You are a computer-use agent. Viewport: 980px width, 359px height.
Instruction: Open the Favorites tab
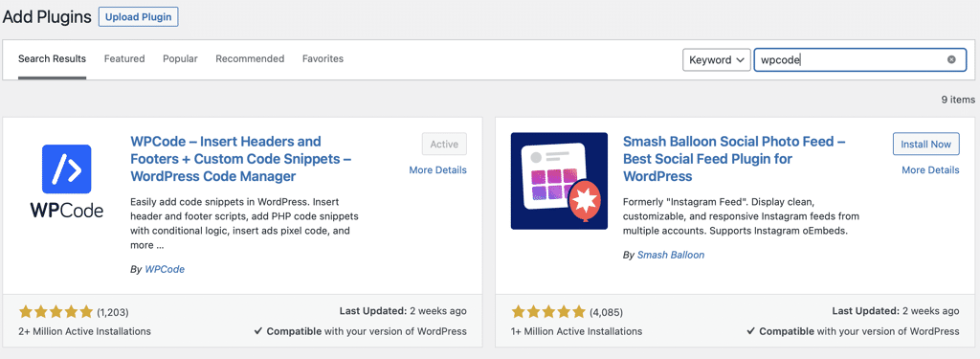coord(323,58)
